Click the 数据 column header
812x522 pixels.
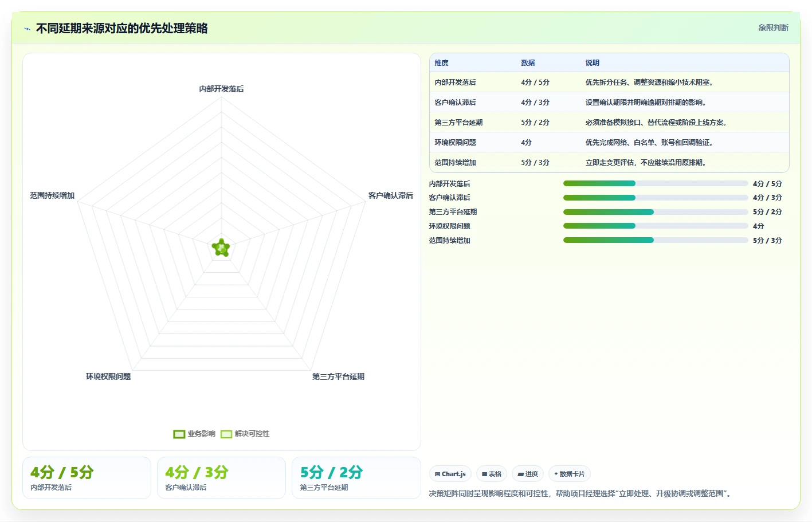click(528, 63)
